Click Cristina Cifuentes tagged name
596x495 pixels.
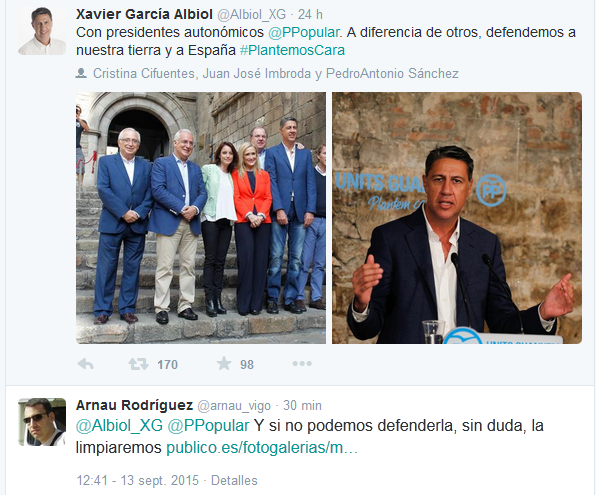click(144, 73)
